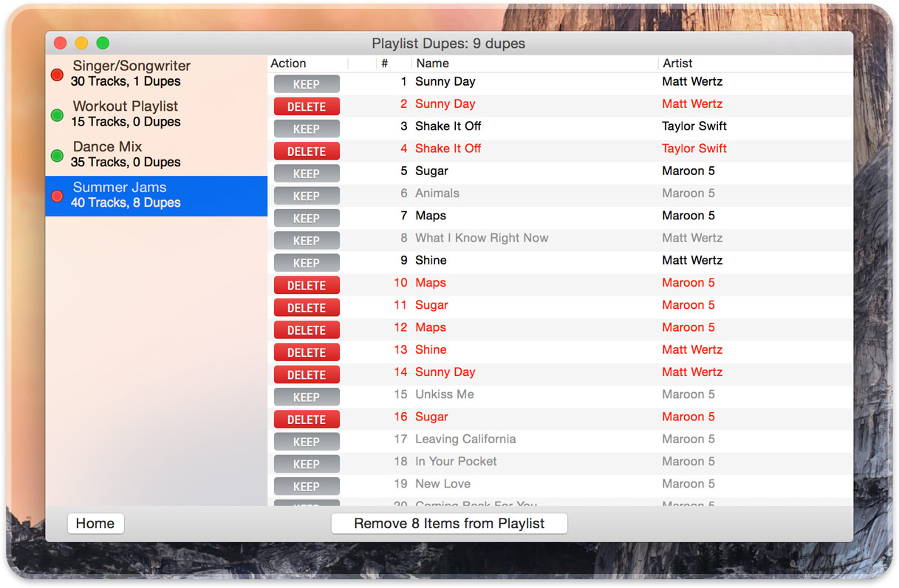Toggle DELETE on duplicate Sunny Day track 2

tap(306, 106)
